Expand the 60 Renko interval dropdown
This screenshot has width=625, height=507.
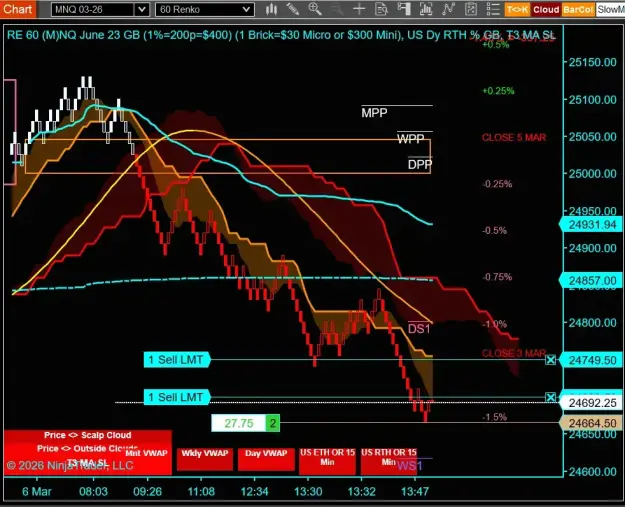point(247,10)
